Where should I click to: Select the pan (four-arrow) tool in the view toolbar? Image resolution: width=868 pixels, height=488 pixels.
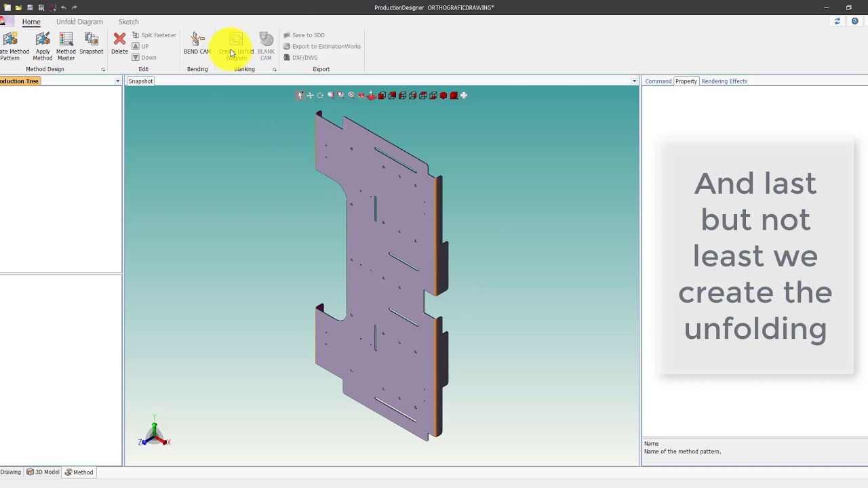(311, 96)
